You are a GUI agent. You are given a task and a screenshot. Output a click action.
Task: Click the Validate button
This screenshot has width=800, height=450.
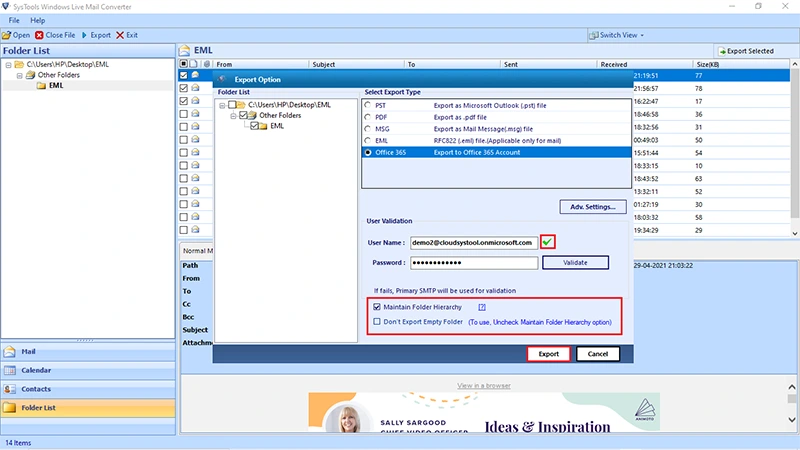pyautogui.click(x=575, y=263)
